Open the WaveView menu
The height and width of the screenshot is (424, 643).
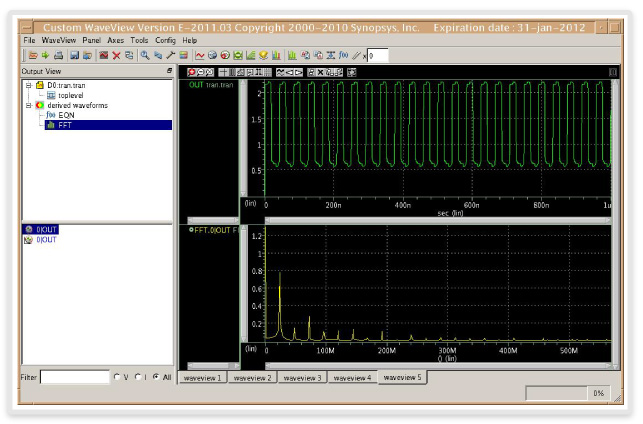click(x=59, y=40)
